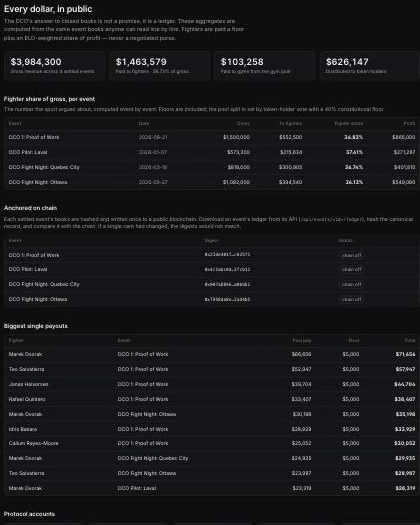Open DCO Fight Night: Ottawa in fighter share table

point(38,182)
